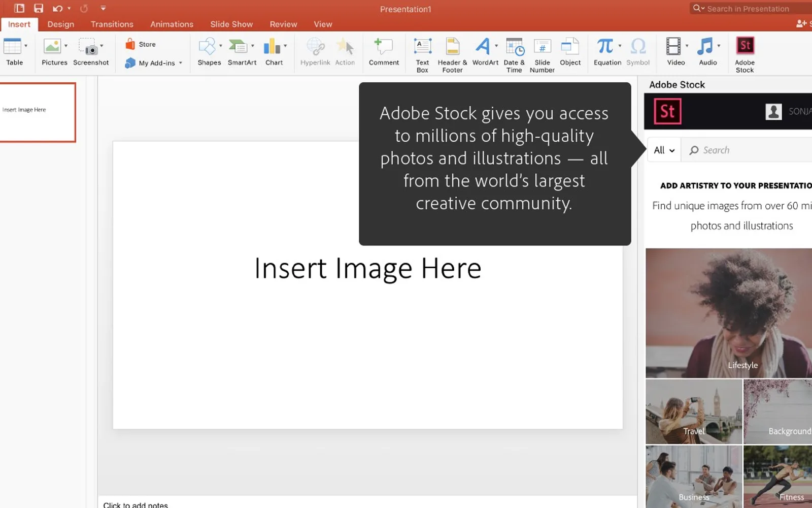Expand the Quick Access Toolbar customize arrow
The height and width of the screenshot is (508, 812).
103,8
